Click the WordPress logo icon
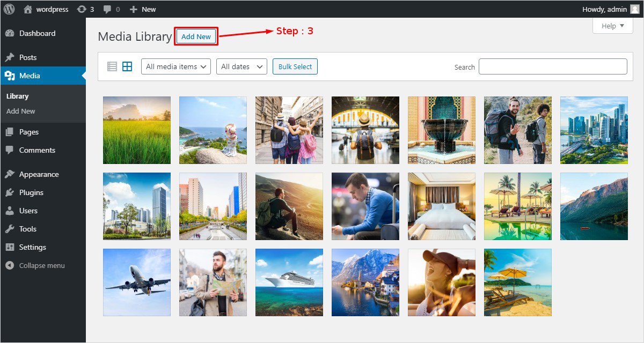The image size is (644, 343). [9, 9]
